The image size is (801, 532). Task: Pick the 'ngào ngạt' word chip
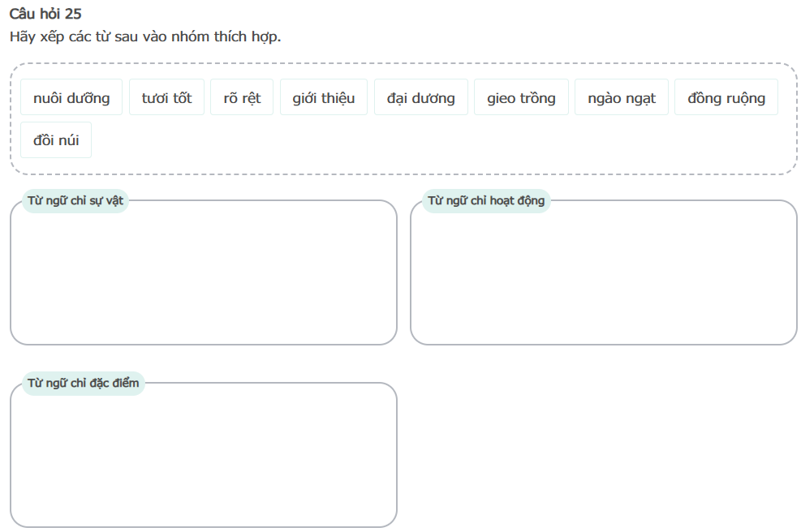pos(622,97)
